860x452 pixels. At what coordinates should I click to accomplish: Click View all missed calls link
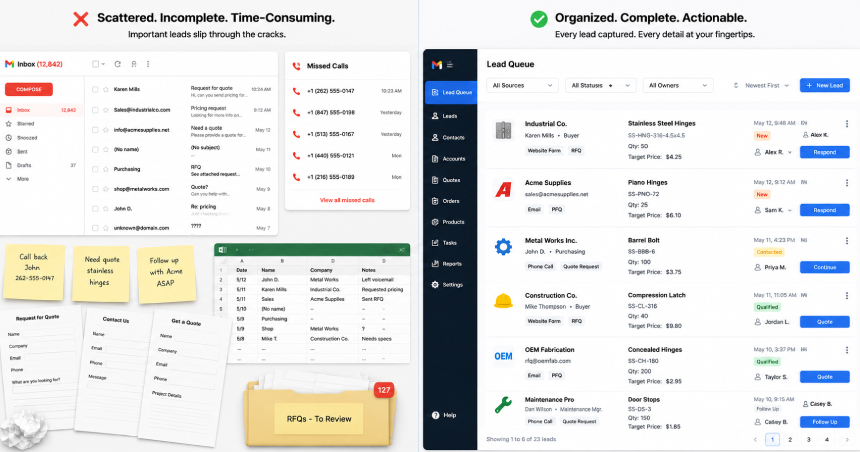(347, 200)
